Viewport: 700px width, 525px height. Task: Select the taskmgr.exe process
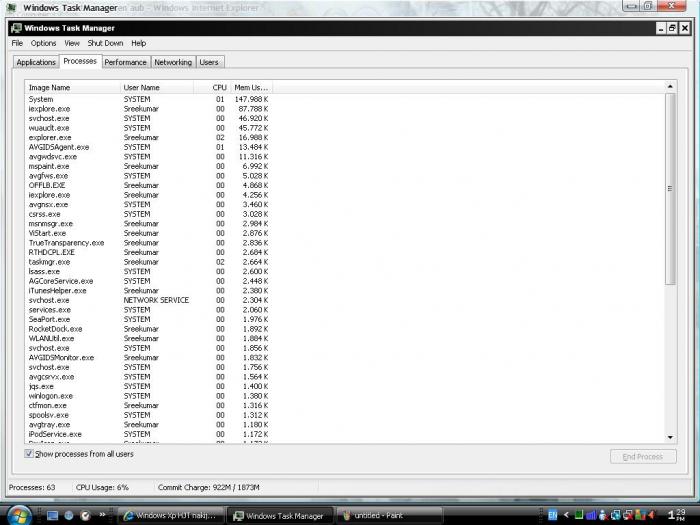pos(149,262)
